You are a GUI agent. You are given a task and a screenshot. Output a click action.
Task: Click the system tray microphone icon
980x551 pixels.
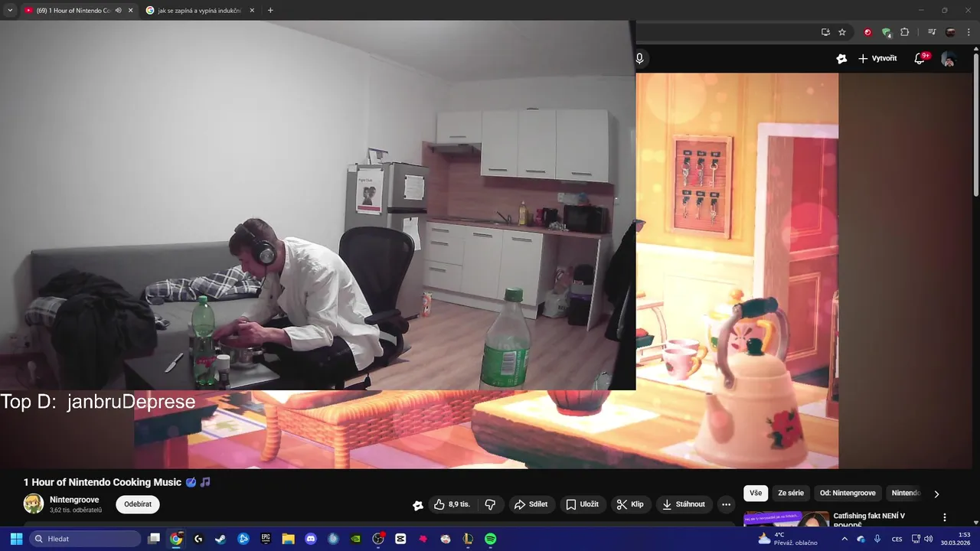(x=877, y=539)
